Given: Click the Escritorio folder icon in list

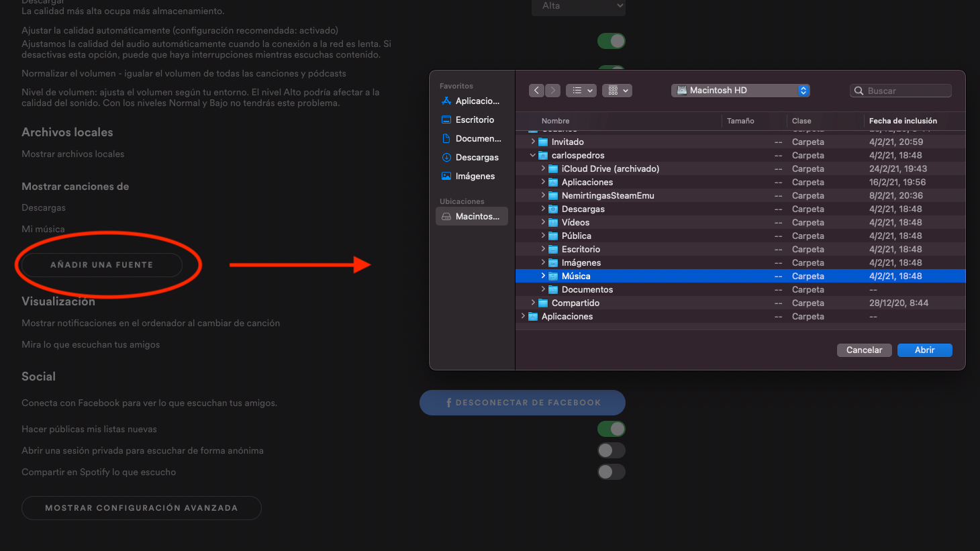Looking at the screenshot, I should point(553,249).
